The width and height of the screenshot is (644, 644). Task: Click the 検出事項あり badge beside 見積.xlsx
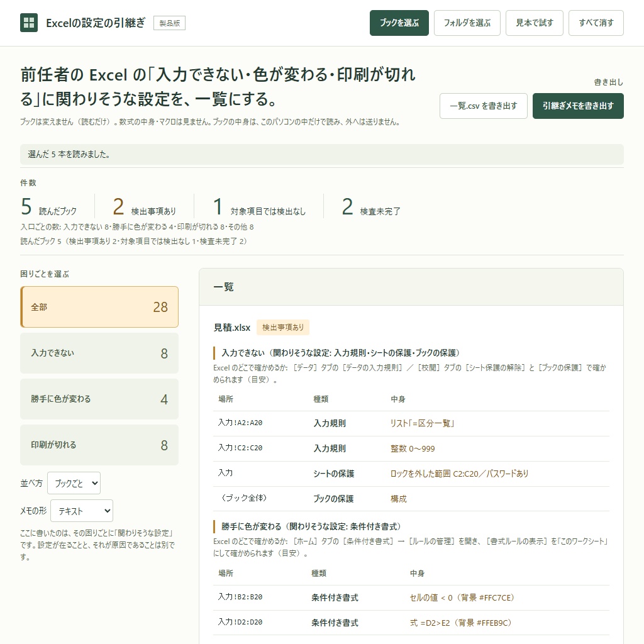[283, 327]
